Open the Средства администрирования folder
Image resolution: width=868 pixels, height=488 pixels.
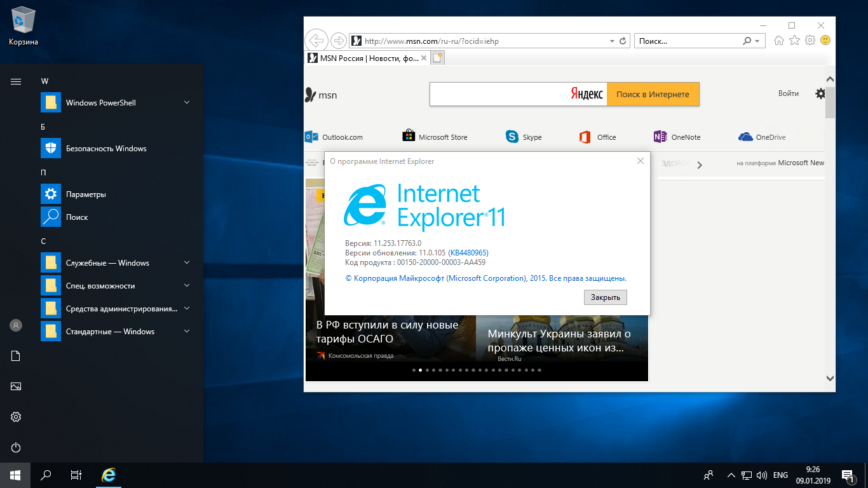pos(116,309)
